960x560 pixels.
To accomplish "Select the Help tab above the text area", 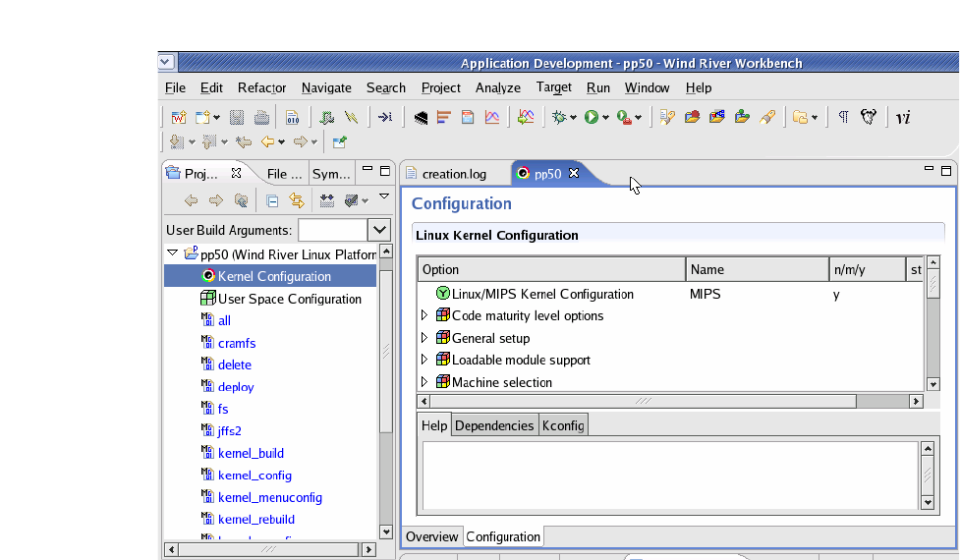I will (434, 425).
